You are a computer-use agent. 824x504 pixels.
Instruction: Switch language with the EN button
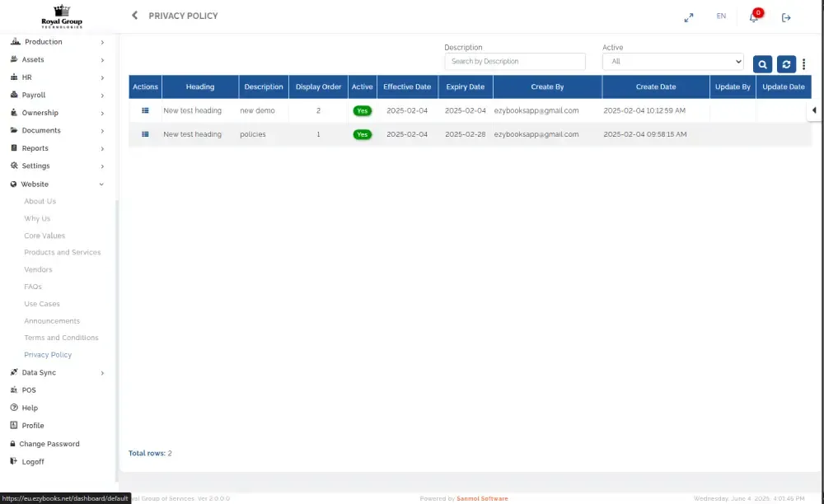click(721, 16)
